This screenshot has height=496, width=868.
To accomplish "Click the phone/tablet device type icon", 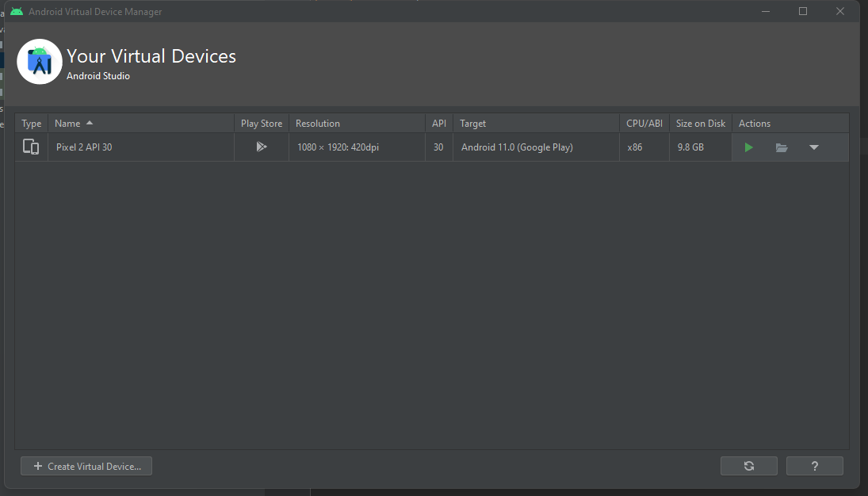I will tap(31, 147).
